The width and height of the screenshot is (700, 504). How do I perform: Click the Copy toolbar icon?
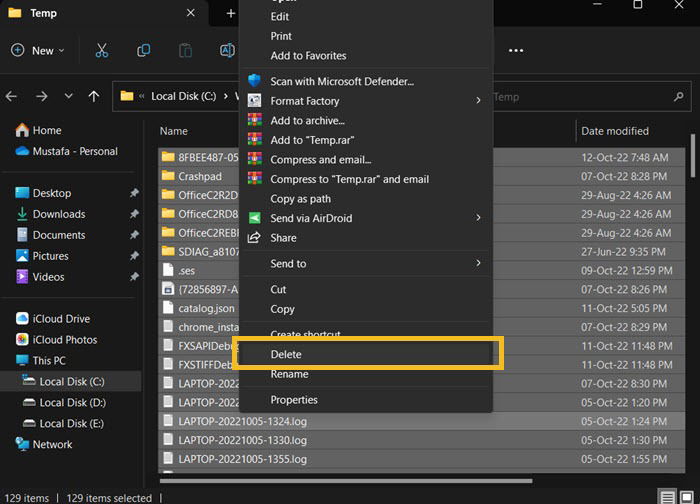pos(143,50)
